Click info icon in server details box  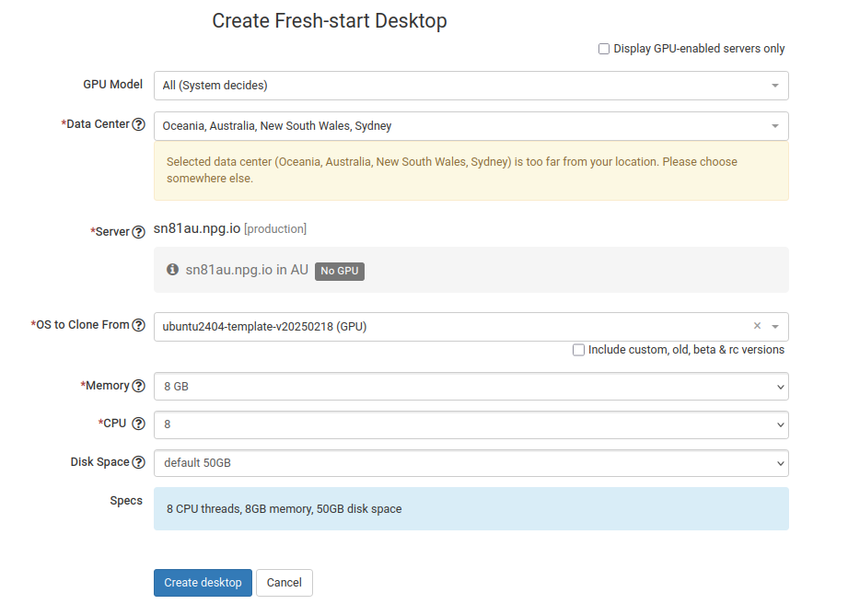pos(172,271)
